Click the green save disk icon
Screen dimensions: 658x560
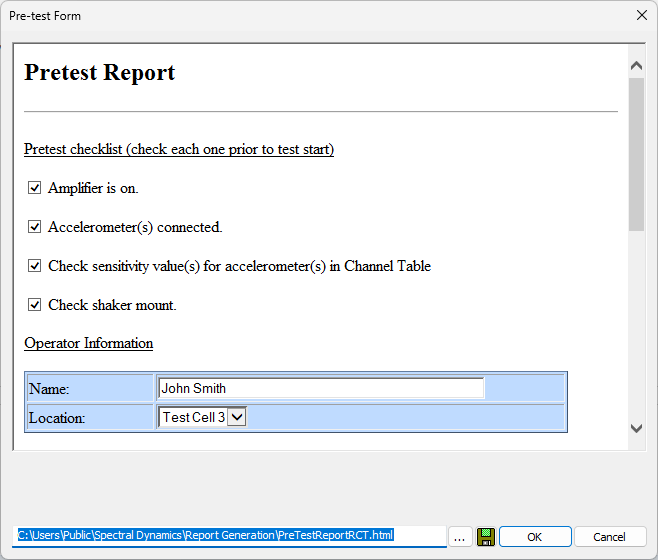click(x=486, y=537)
